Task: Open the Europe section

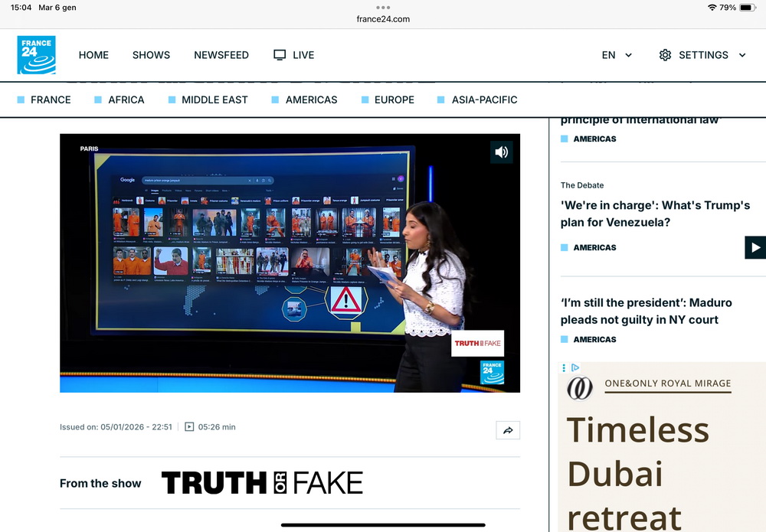Action: [394, 100]
